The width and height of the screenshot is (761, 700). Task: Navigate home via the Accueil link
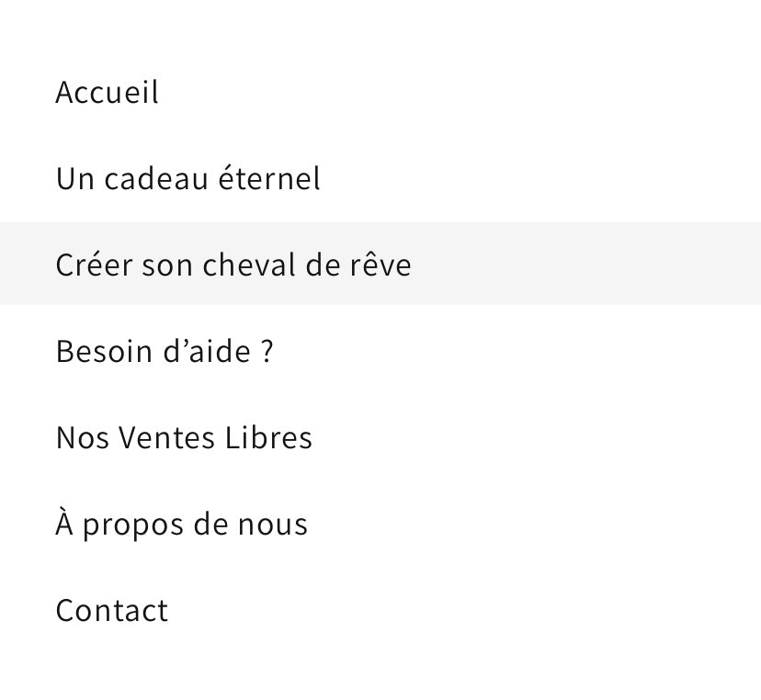coord(107,92)
